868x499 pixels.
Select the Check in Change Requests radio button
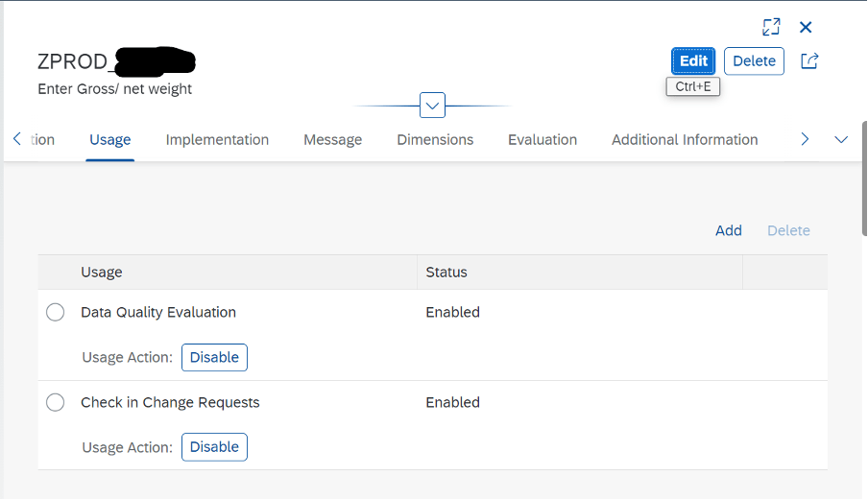56,402
